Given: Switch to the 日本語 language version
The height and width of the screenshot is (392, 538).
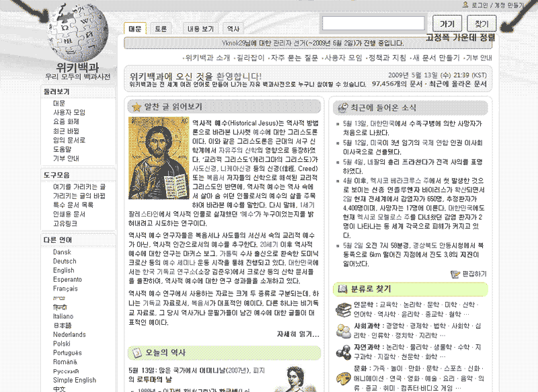Looking at the screenshot, I should [x=62, y=325].
